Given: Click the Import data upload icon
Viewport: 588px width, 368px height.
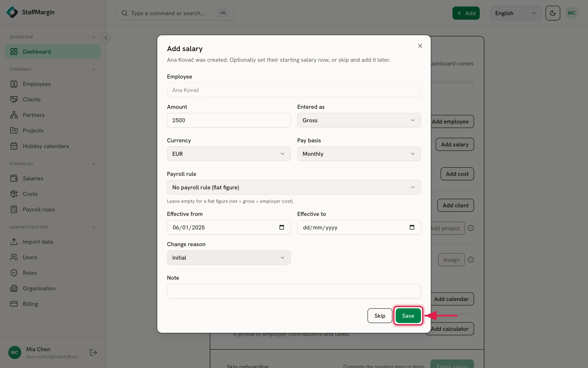Looking at the screenshot, I should click(14, 242).
